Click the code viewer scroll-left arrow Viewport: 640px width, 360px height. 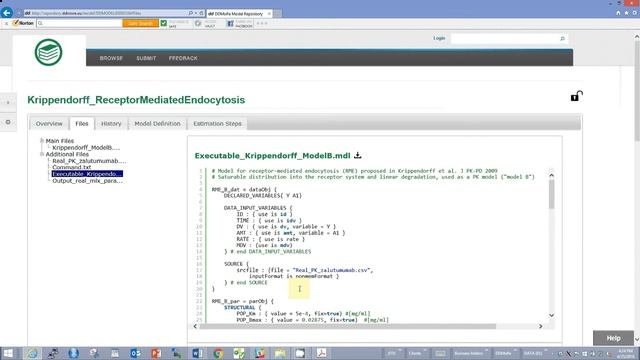tap(195, 327)
